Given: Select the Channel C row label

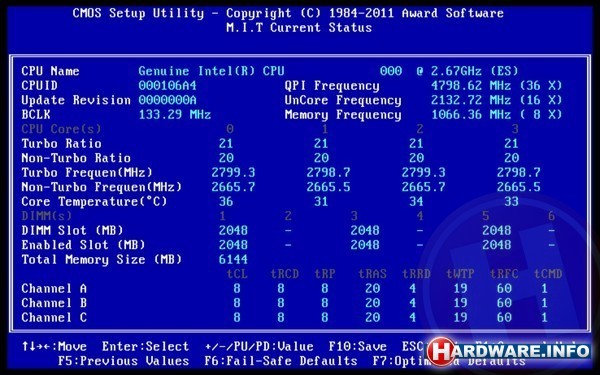Looking at the screenshot, I should [x=54, y=318].
